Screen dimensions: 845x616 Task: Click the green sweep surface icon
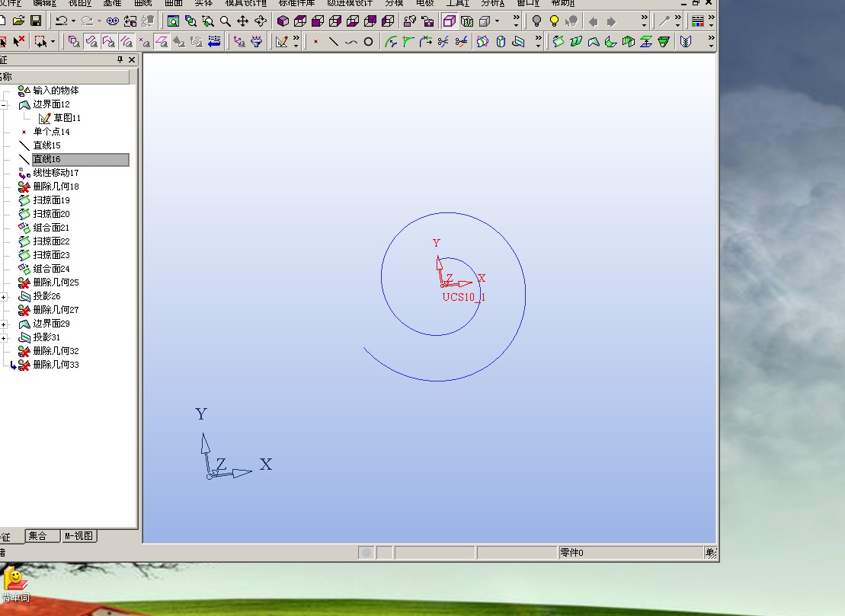pyautogui.click(x=559, y=41)
